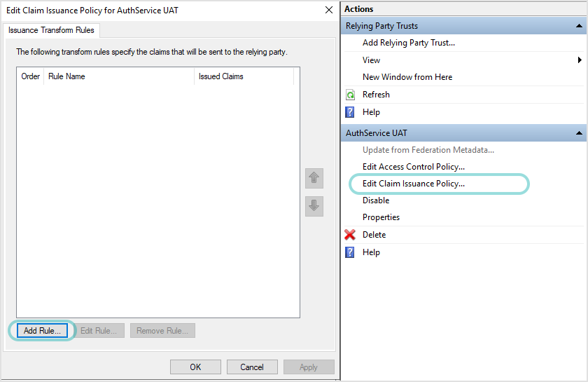Close the Edit Claim Issuance Policy dialog
Image resolution: width=588 pixels, height=382 pixels.
pos(329,10)
